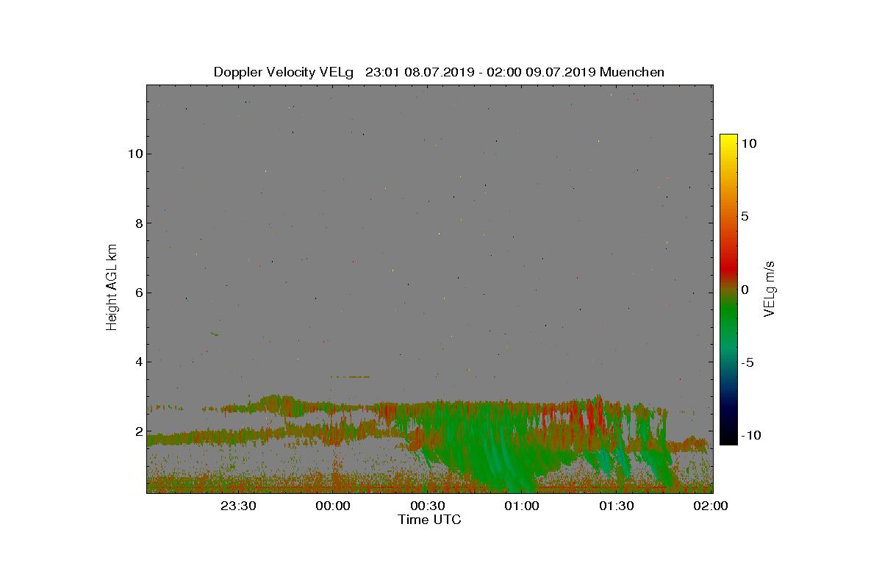Click the '01:00' time tick label

[522, 506]
